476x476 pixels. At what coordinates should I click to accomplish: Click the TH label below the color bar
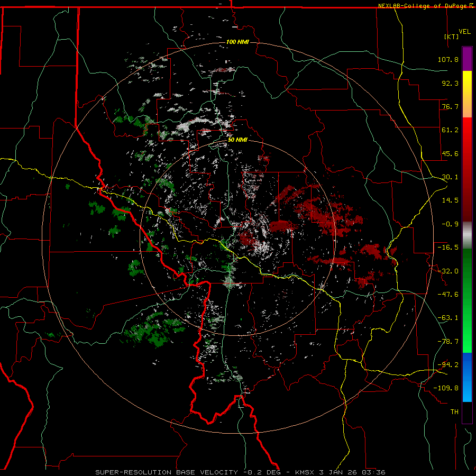454,411
